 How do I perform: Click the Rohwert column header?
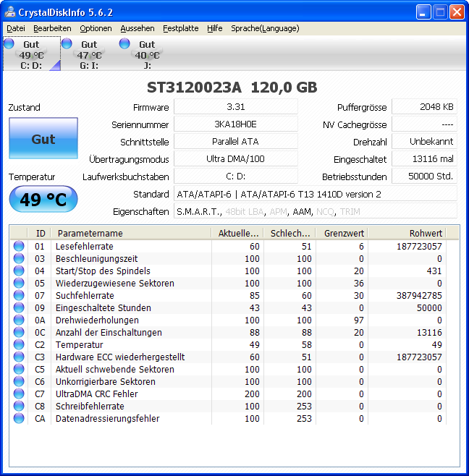[x=407, y=233]
